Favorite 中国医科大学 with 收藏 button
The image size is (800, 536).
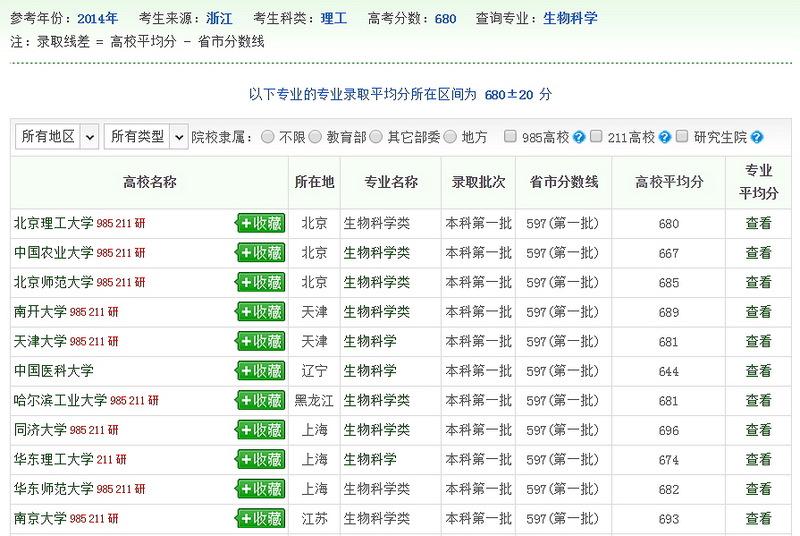[260, 371]
